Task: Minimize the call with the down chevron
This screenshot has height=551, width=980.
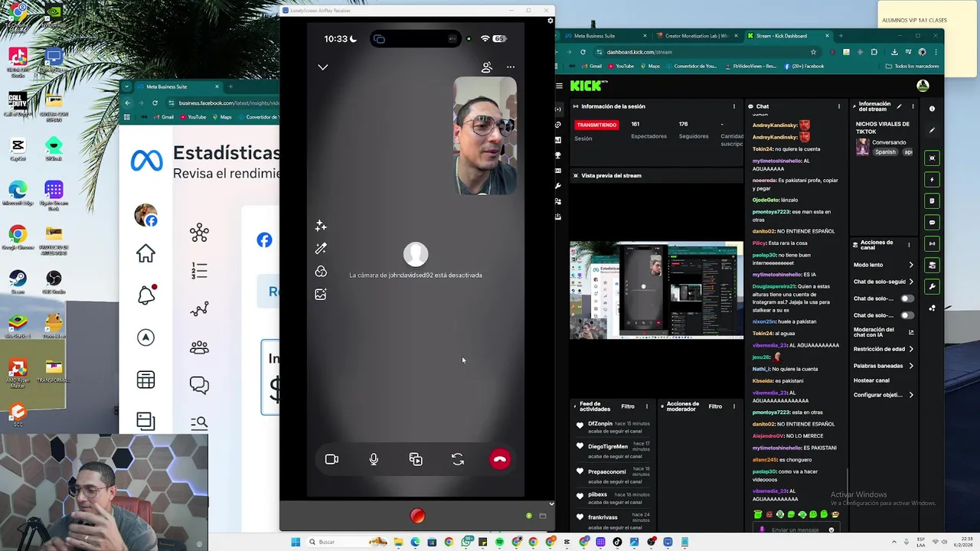Action: click(x=323, y=67)
